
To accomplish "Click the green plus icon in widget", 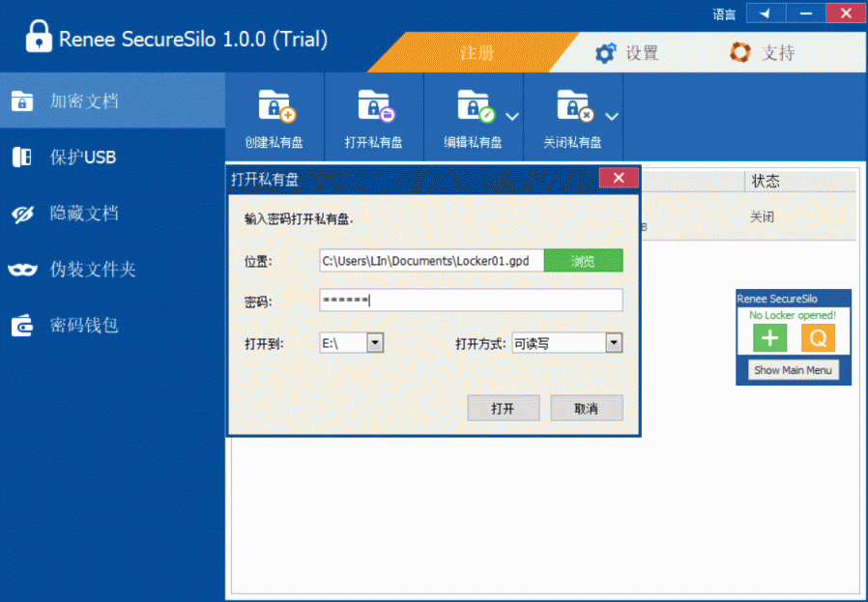I will [769, 337].
